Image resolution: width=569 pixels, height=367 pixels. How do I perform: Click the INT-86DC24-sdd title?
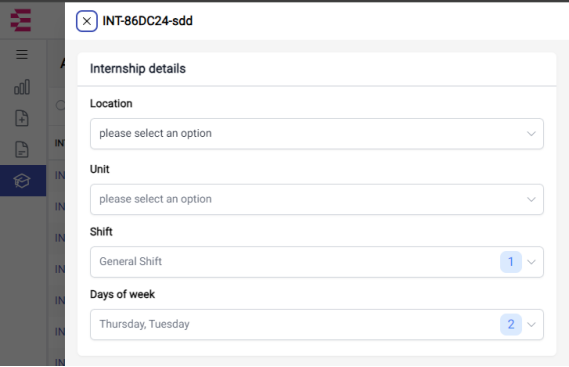147,21
